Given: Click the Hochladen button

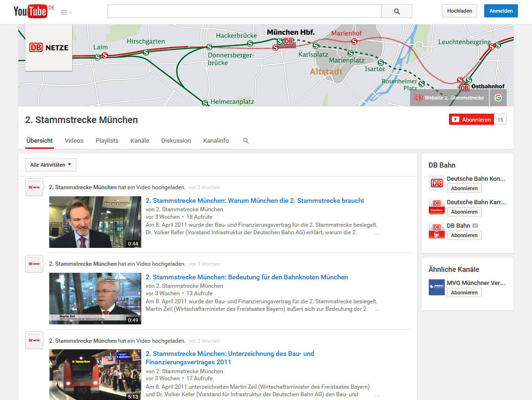Looking at the screenshot, I should point(459,11).
